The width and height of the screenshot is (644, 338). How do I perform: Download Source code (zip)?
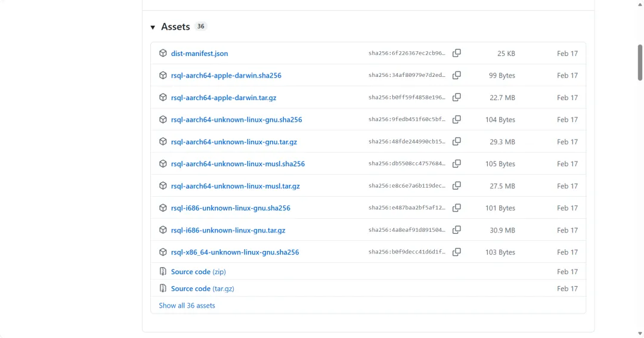(198, 272)
